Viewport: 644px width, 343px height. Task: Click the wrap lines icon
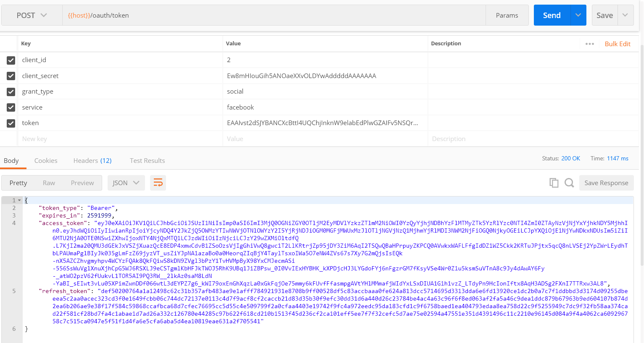(158, 183)
